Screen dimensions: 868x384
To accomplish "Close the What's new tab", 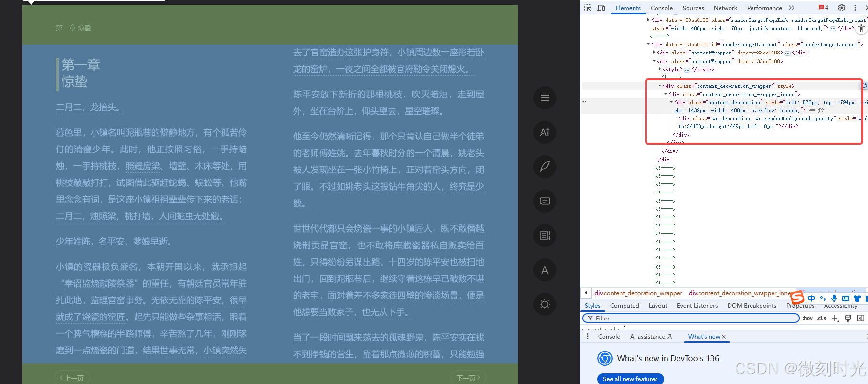I will [x=724, y=337].
